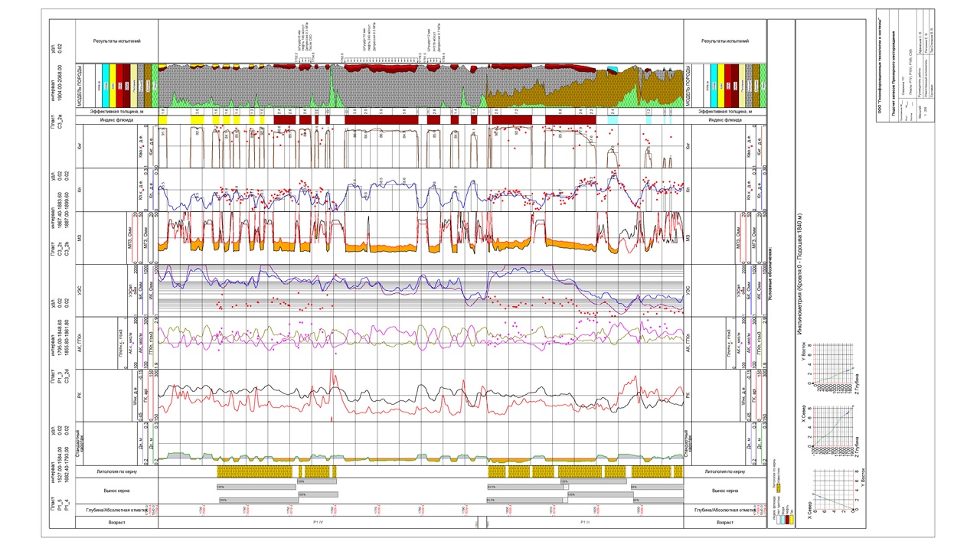This screenshot has height=551, width=980.
Task: Select the green hatched swatch in right legend
Action: pos(763,86)
